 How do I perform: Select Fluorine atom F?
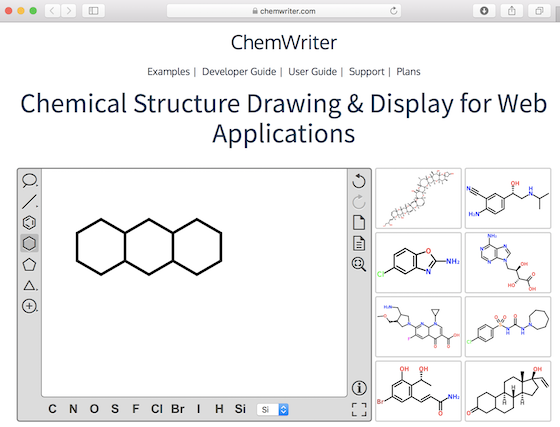click(136, 409)
